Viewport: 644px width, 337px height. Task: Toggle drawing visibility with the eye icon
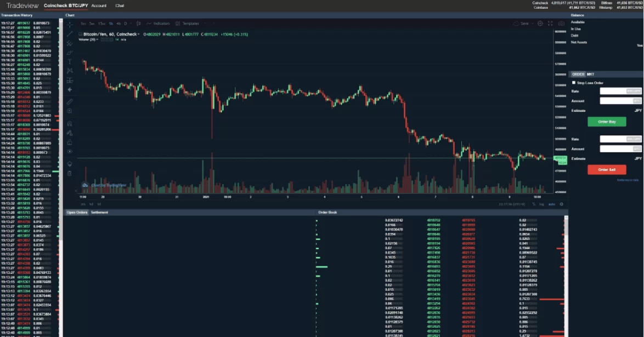pos(70,152)
